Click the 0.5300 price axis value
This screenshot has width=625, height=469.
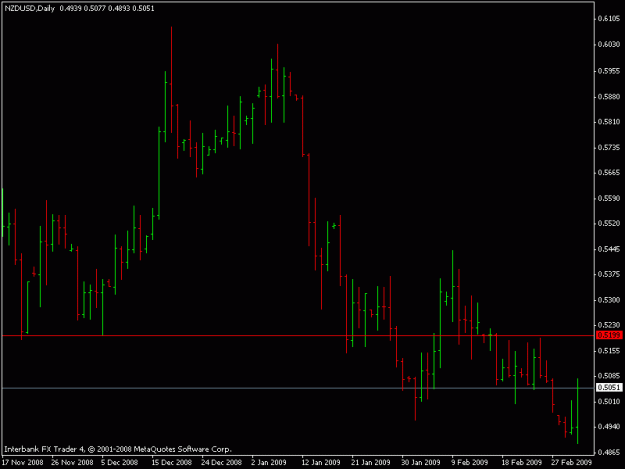609,300
